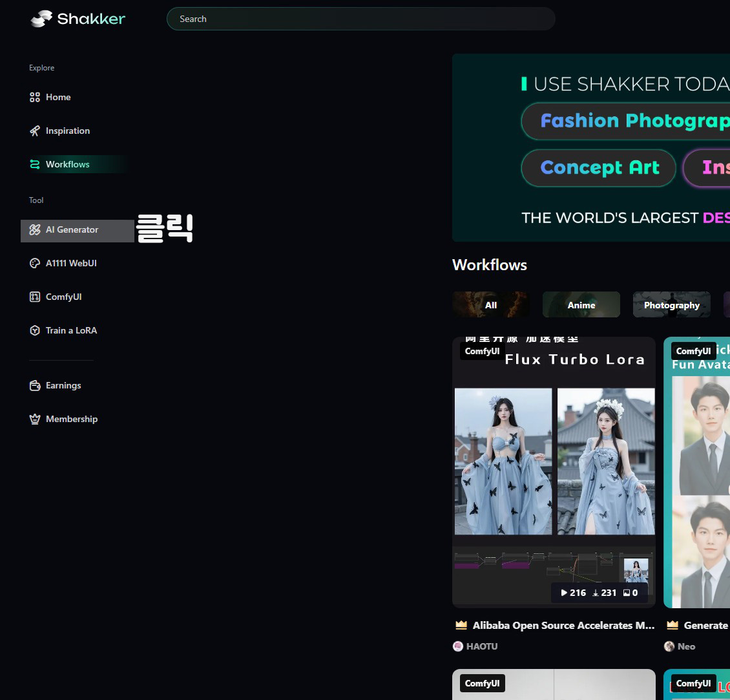Image resolution: width=730 pixels, height=700 pixels.
Task: Click the Workflows sidebar icon
Action: click(x=35, y=164)
